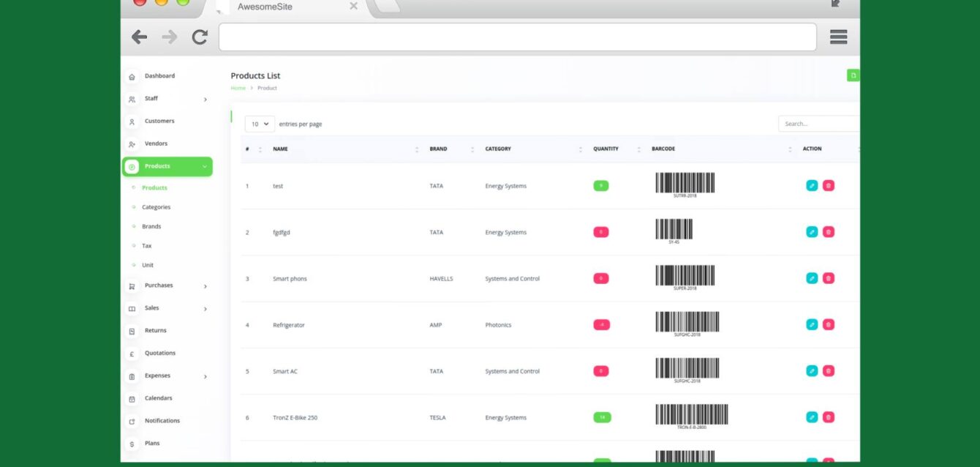
Task: Click the Quotations pound icon
Action: 132,354
